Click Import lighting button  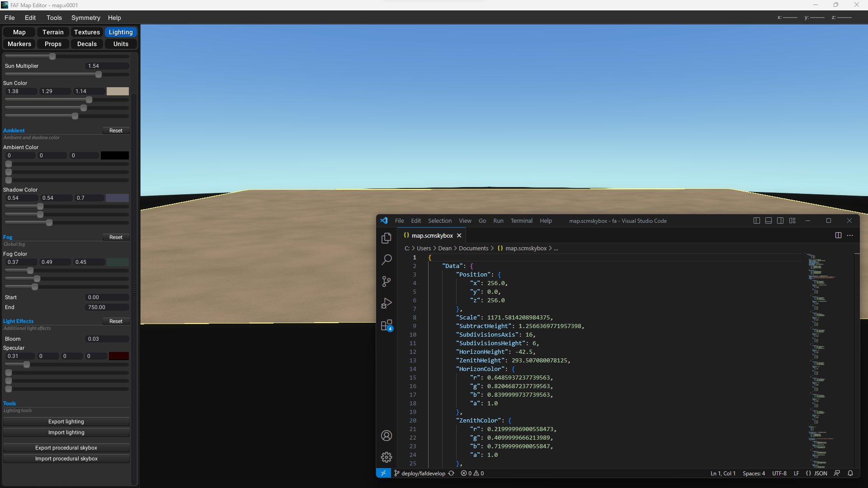(66, 432)
